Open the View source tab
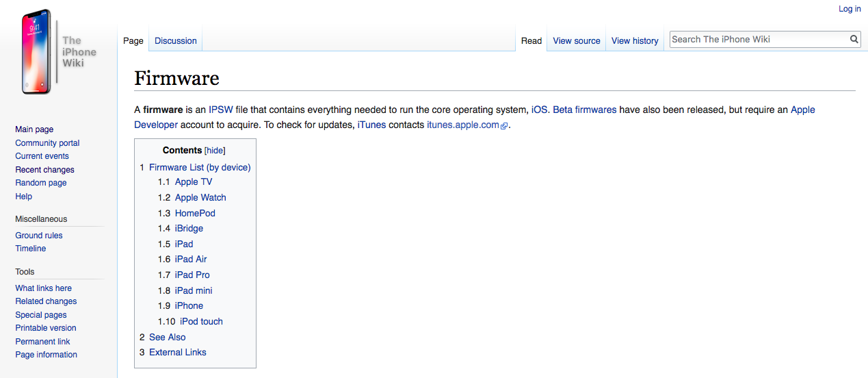The image size is (868, 378). coord(577,41)
